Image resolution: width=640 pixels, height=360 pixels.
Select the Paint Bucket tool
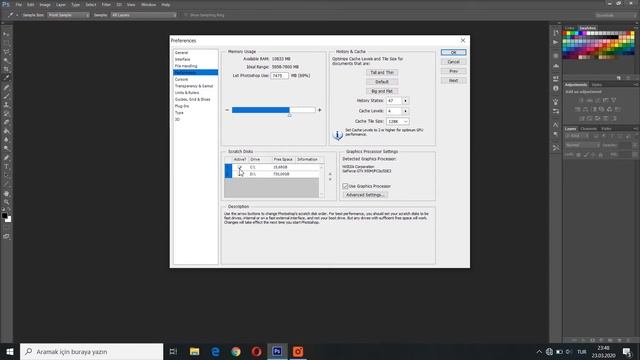[x=7, y=131]
